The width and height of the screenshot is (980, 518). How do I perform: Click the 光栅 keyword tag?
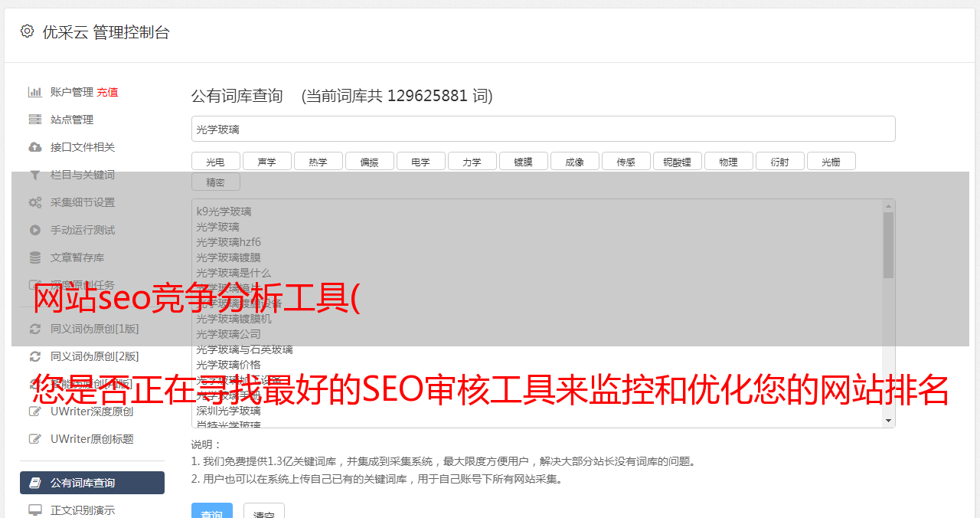(831, 161)
